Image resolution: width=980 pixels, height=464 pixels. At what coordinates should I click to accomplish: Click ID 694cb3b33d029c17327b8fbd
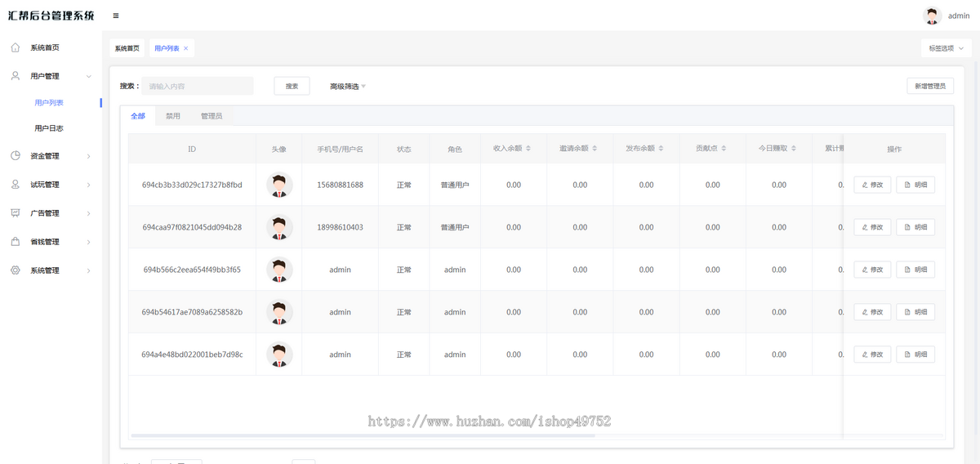(192, 185)
